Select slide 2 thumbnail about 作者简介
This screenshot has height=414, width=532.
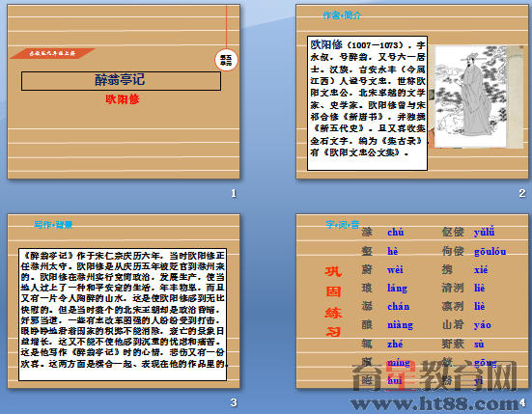tap(412, 92)
